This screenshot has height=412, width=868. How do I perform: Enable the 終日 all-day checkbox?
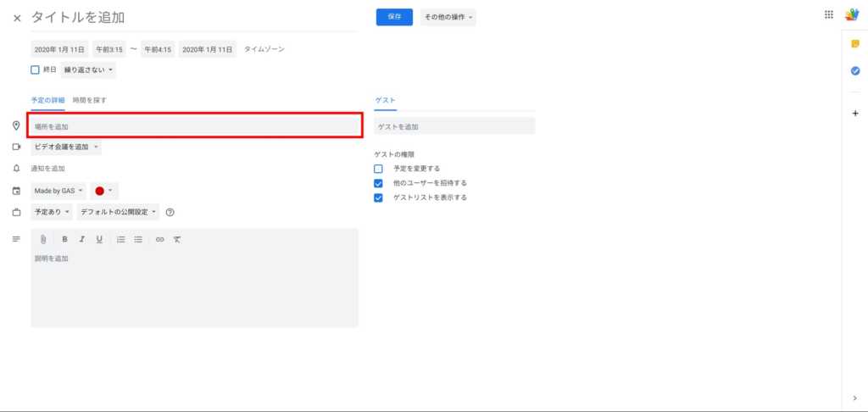(36, 70)
